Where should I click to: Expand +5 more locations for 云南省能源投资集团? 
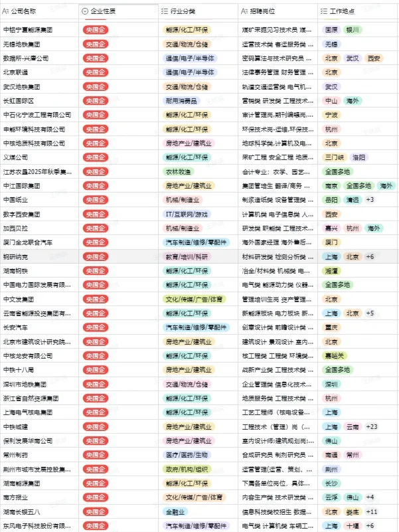point(370,313)
